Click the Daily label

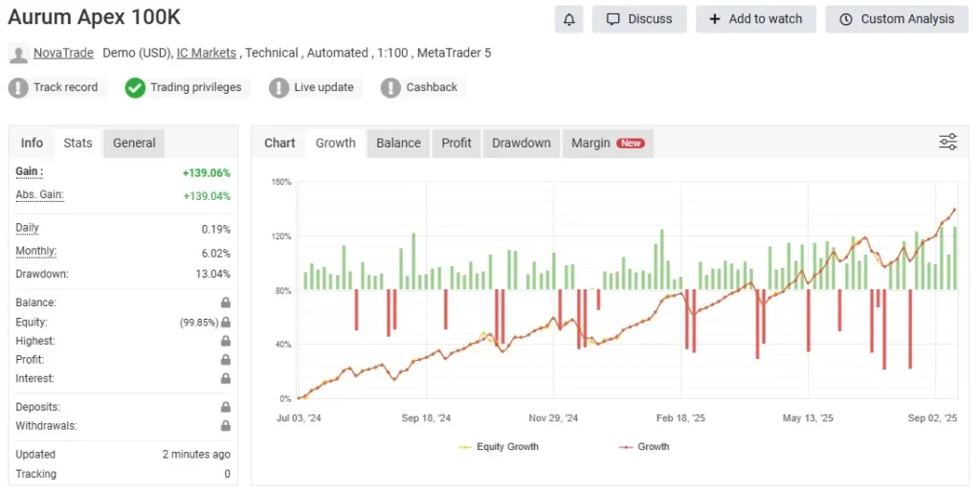[x=28, y=228]
